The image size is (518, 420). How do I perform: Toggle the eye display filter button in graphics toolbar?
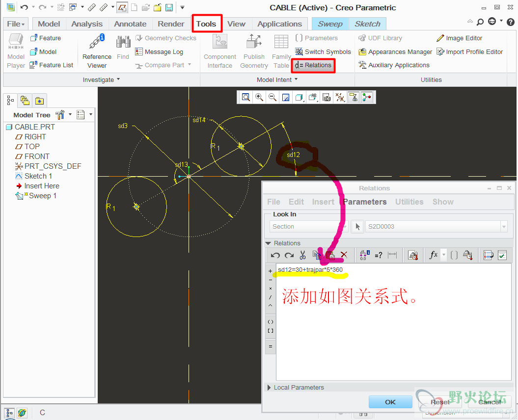[x=354, y=97]
